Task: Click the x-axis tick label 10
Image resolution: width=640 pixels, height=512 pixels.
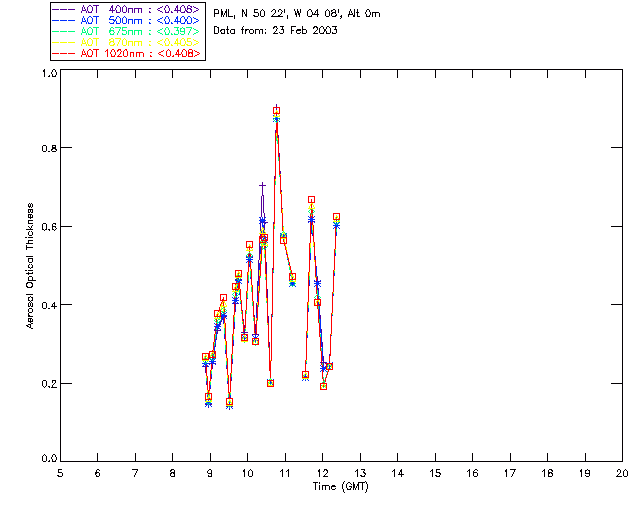Action: [x=247, y=473]
